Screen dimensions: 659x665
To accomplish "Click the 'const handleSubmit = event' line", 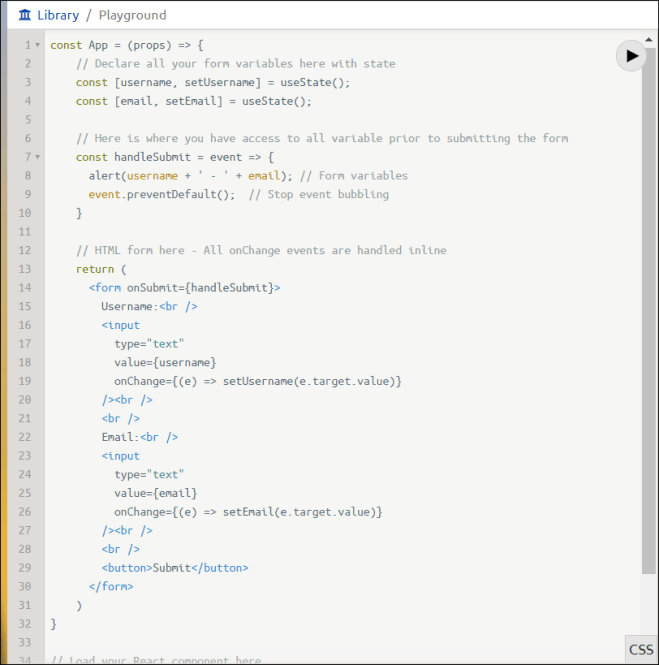I will point(175,157).
